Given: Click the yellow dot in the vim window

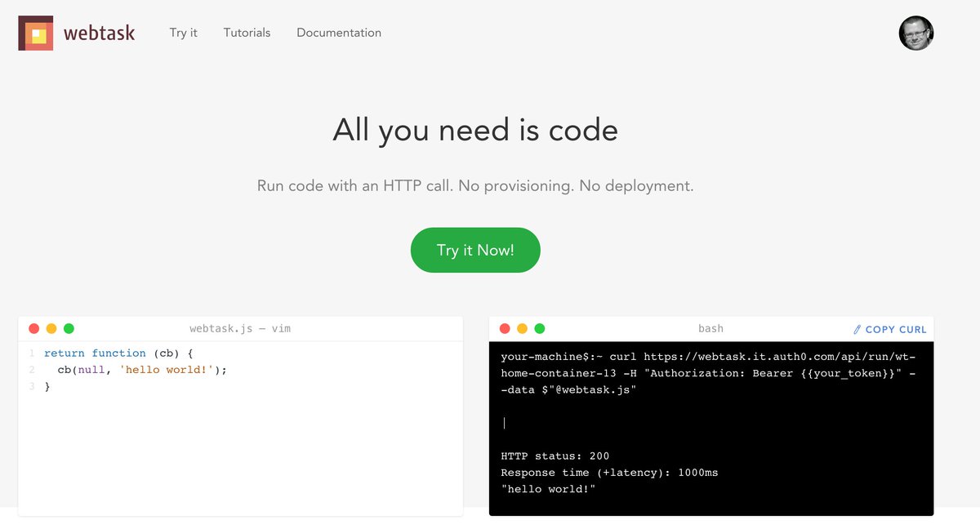Looking at the screenshot, I should [x=51, y=328].
